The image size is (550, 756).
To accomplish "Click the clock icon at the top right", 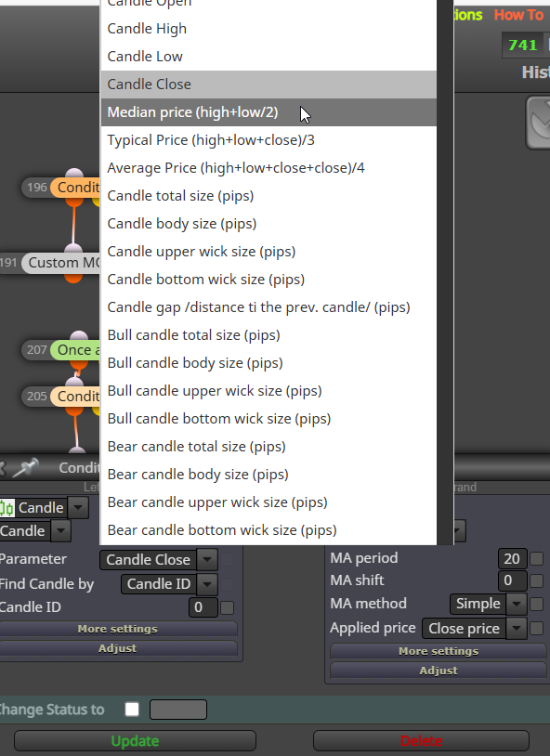I will tap(539, 123).
